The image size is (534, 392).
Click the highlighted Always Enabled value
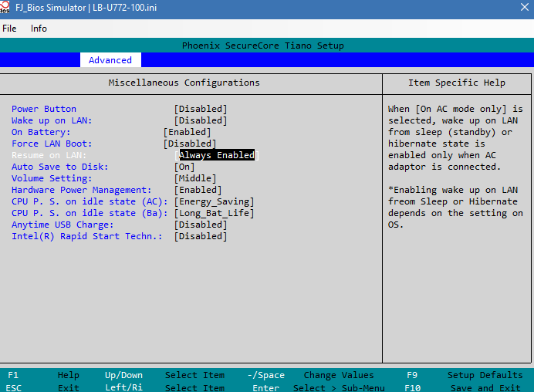point(217,155)
